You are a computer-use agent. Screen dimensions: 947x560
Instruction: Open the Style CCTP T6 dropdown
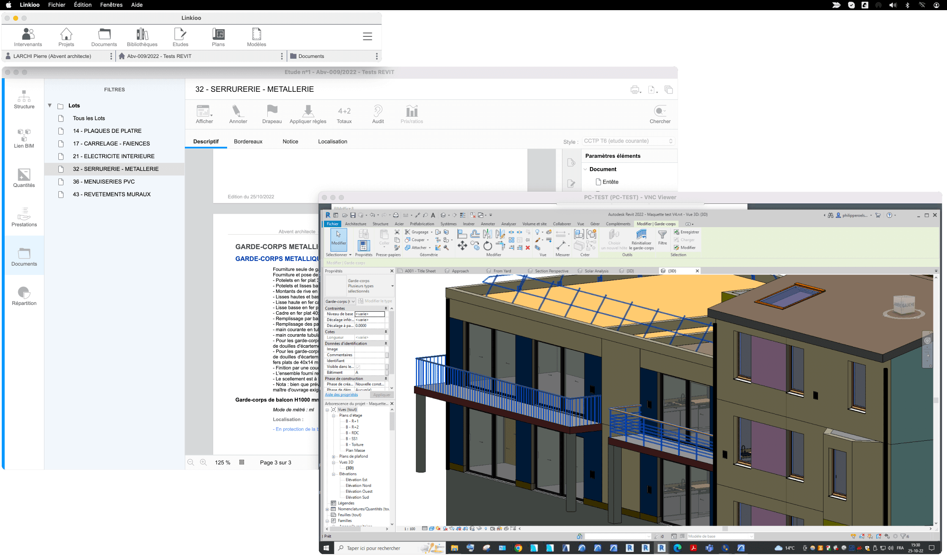[x=628, y=141]
